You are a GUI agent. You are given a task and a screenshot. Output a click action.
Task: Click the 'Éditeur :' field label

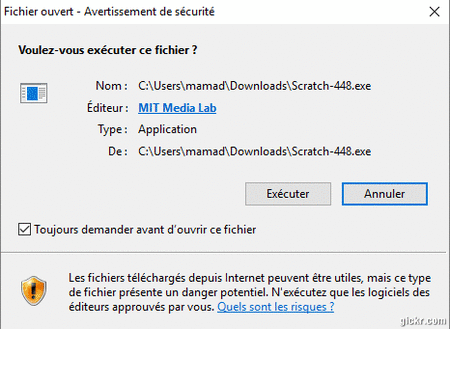point(108,108)
